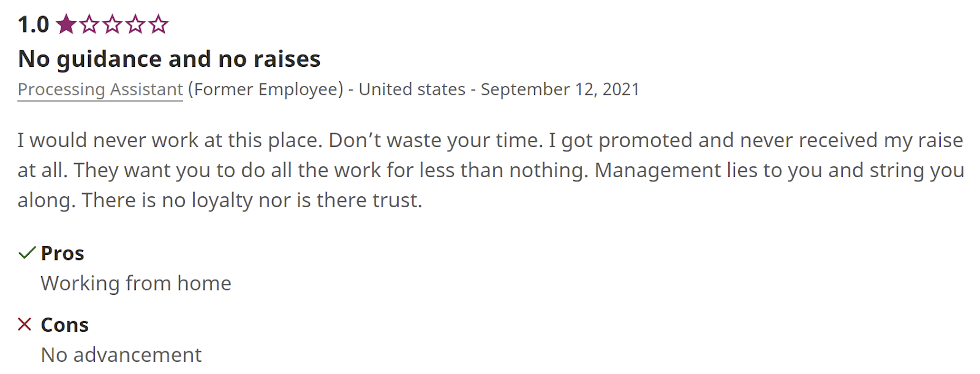Click the Working from home text
This screenshot has width=980, height=374.
tap(136, 283)
